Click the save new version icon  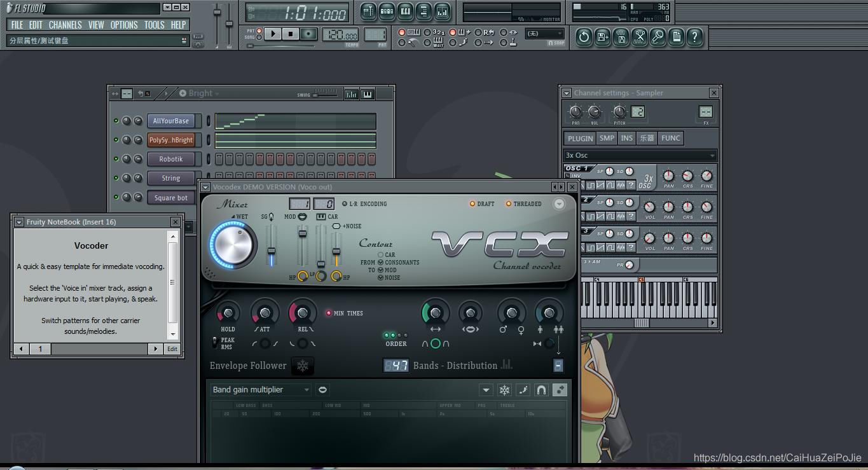(602, 37)
